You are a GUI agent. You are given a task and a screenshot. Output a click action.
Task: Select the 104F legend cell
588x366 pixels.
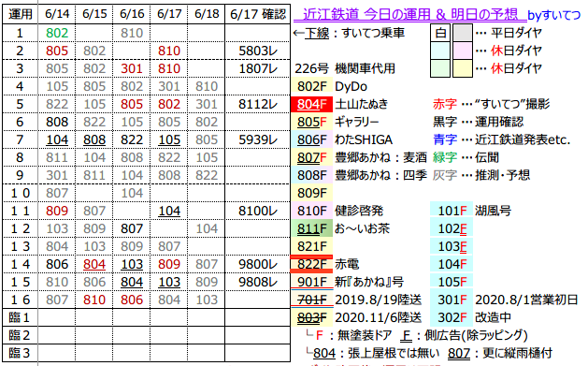452,264
